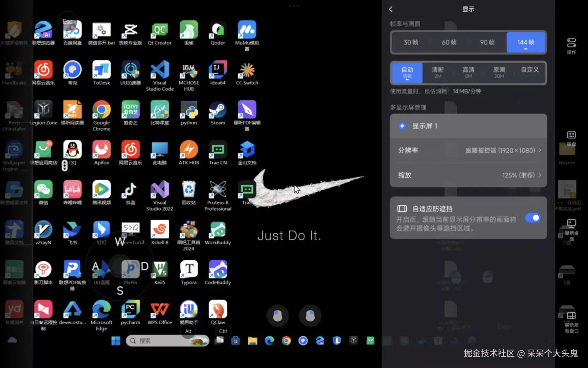This screenshot has height=368, width=588.
Task: Open the 键盘 keyboard side button
Action: tap(571, 138)
